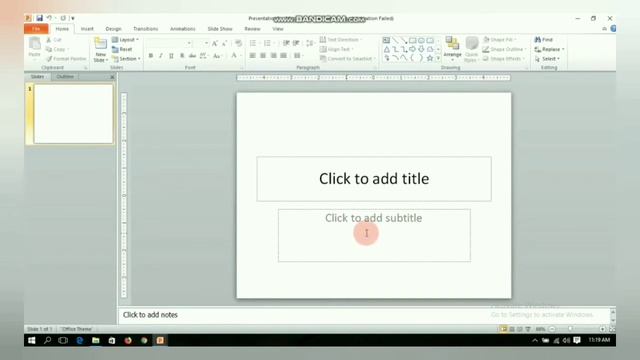Screen dimensions: 640x360
Task: Click the Reset slide button
Action: coord(122,49)
